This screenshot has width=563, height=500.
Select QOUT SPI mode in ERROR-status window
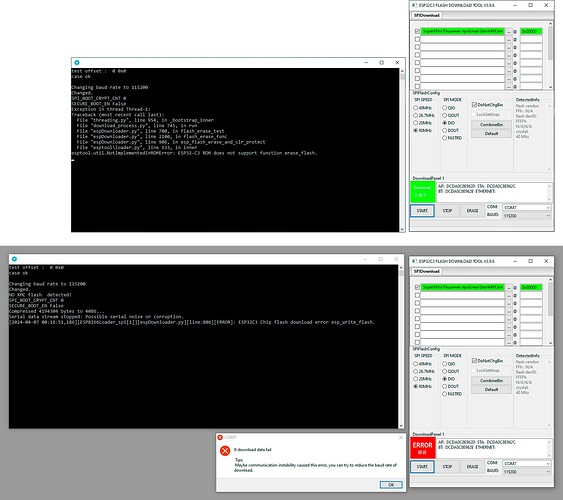point(445,371)
